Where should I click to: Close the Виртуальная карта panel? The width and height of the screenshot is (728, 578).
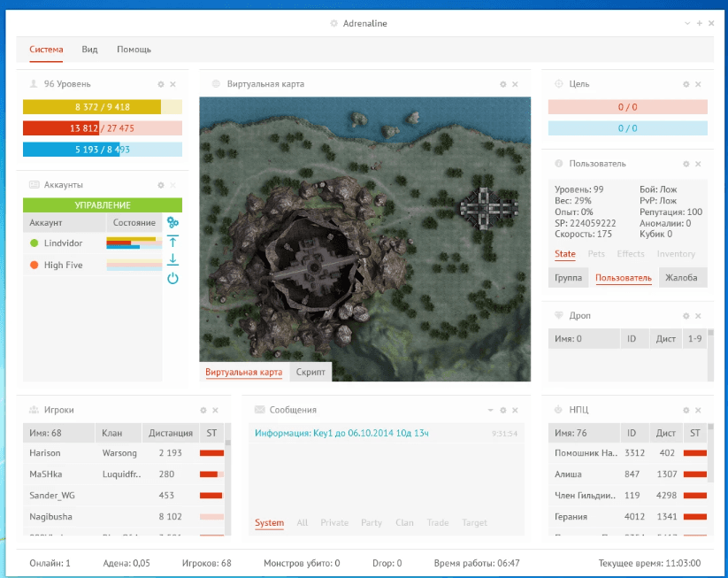tap(515, 84)
